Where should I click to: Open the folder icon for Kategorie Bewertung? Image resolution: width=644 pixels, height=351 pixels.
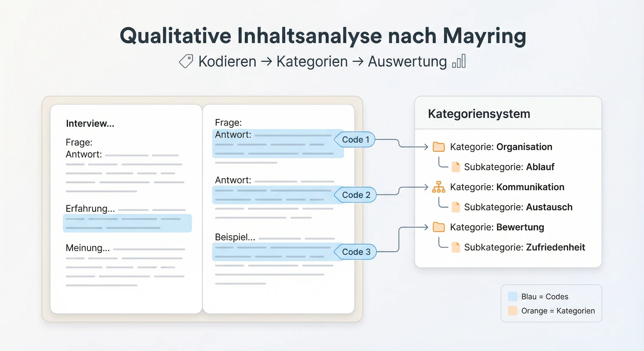click(439, 227)
